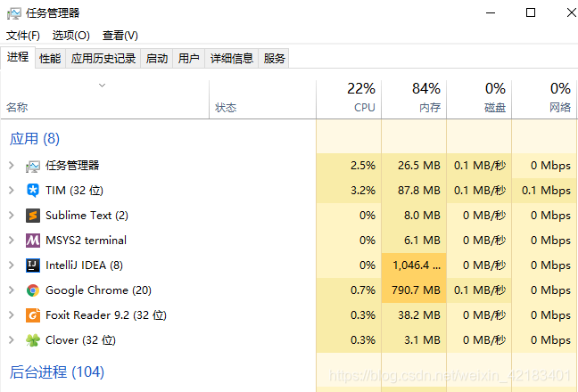Minimize the Task Manager window
Screen dimensions: 578x392
pos(491,12)
